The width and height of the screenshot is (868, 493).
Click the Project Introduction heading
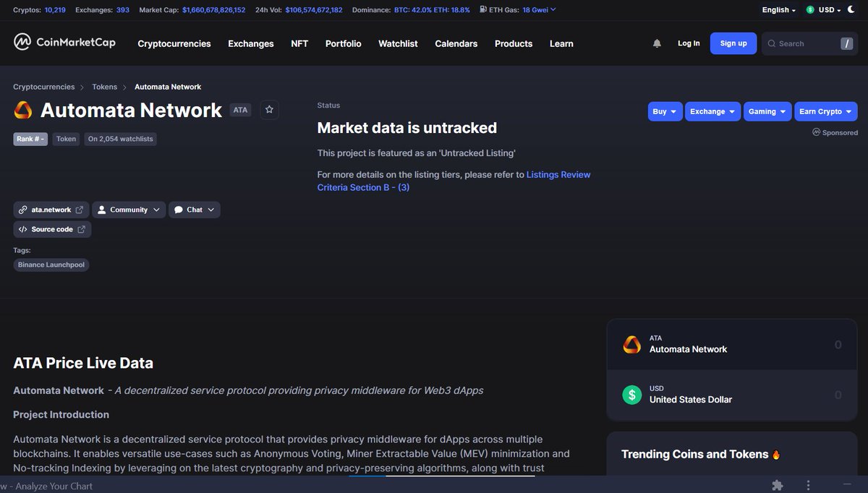coord(61,414)
